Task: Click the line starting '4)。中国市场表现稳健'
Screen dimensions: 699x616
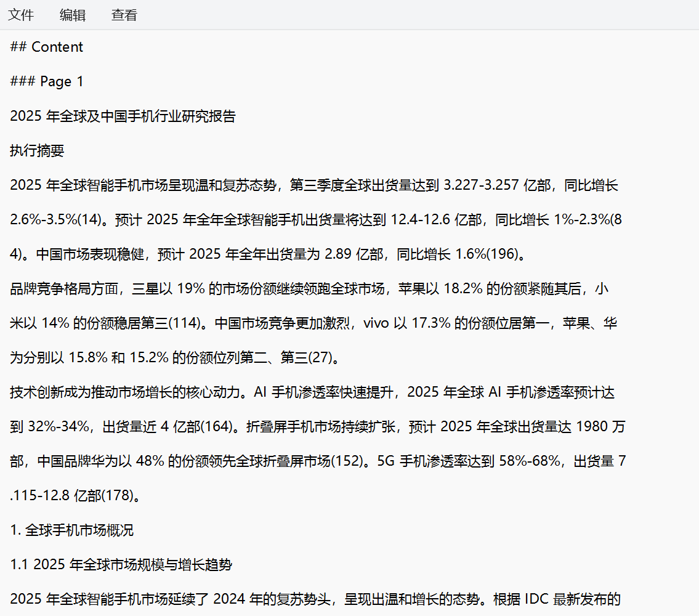Action: point(269,254)
